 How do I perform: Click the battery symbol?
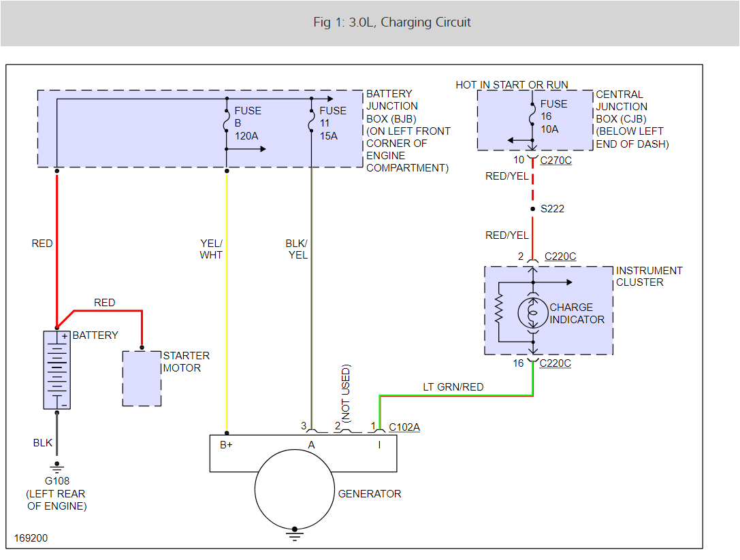pyautogui.click(x=57, y=369)
